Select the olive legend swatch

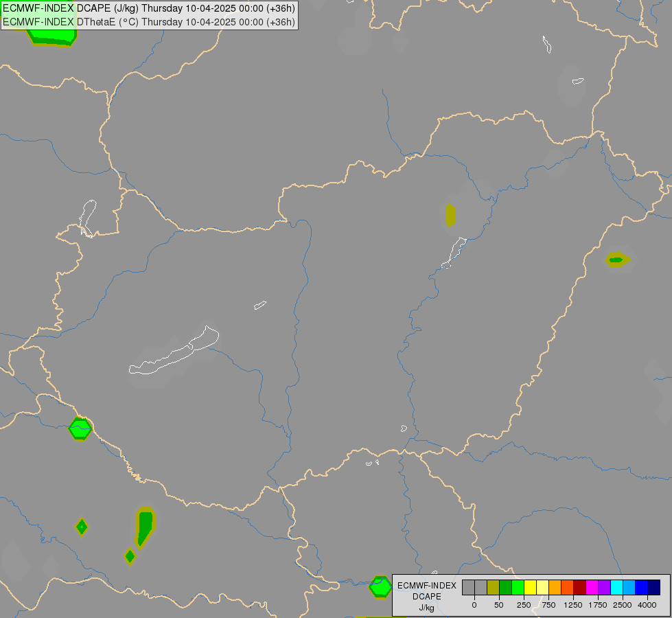coord(494,587)
